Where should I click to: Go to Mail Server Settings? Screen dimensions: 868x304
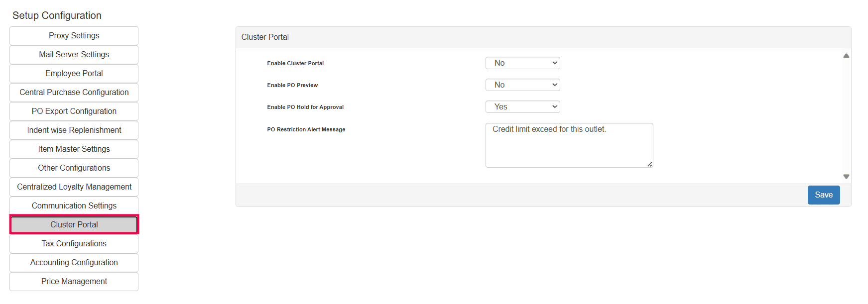tap(74, 55)
